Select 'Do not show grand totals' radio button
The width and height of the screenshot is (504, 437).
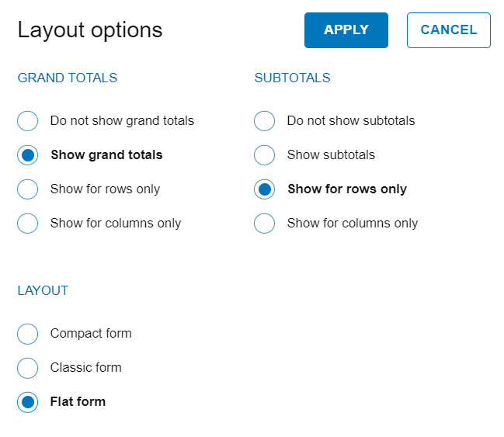tap(27, 121)
